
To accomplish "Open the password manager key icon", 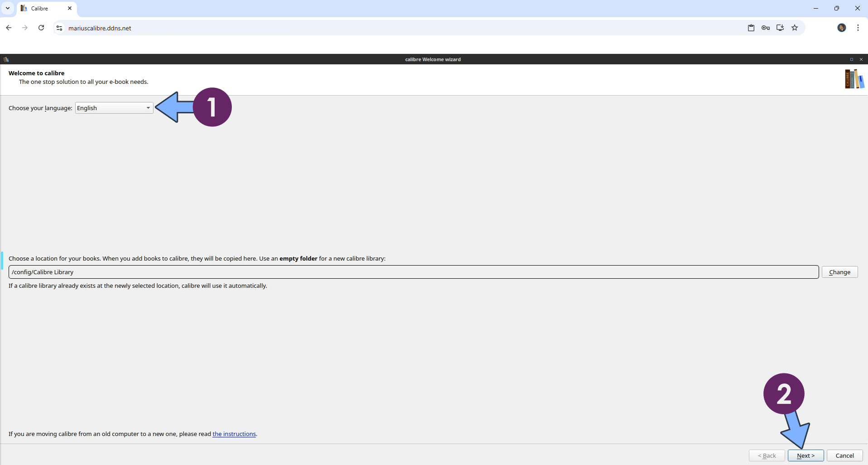I will (x=766, y=28).
